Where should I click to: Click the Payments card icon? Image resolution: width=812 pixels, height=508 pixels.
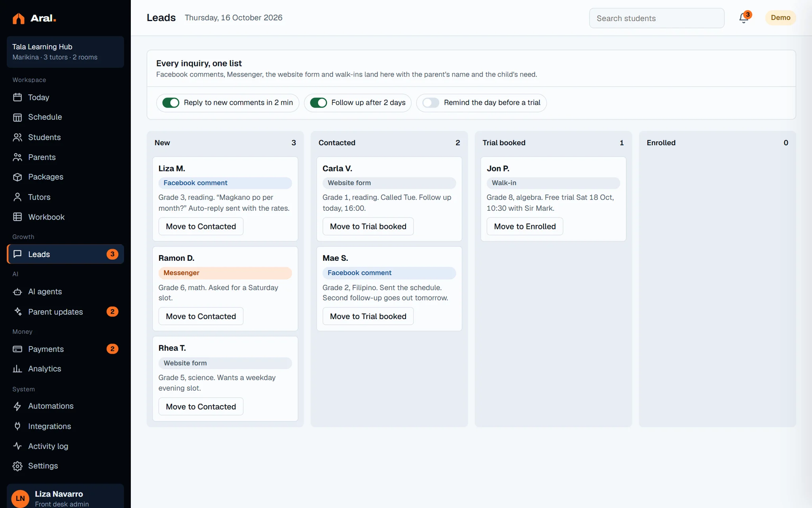(17, 349)
